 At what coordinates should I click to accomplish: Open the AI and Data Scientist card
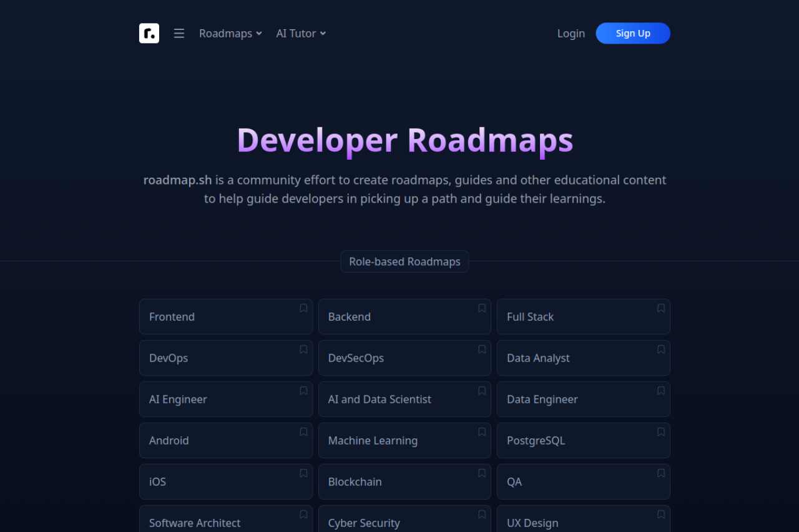pyautogui.click(x=404, y=399)
